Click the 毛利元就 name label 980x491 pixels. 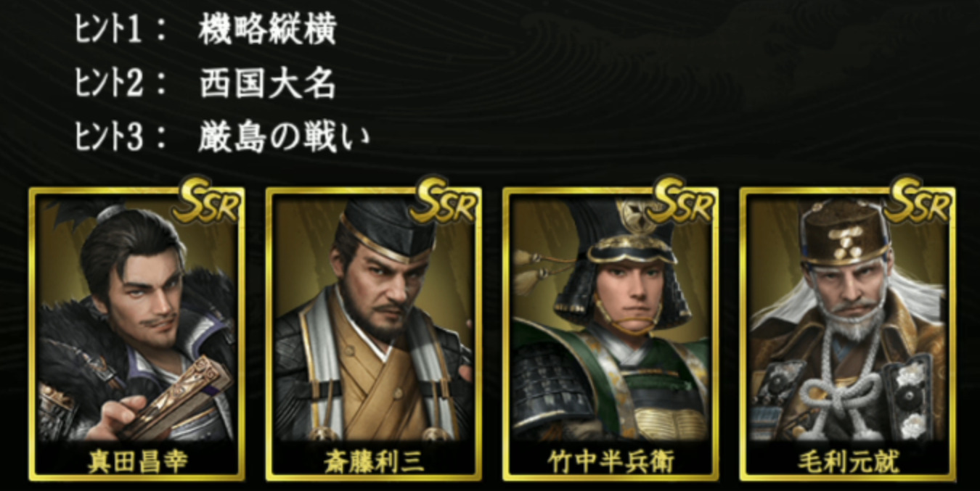[x=847, y=461]
